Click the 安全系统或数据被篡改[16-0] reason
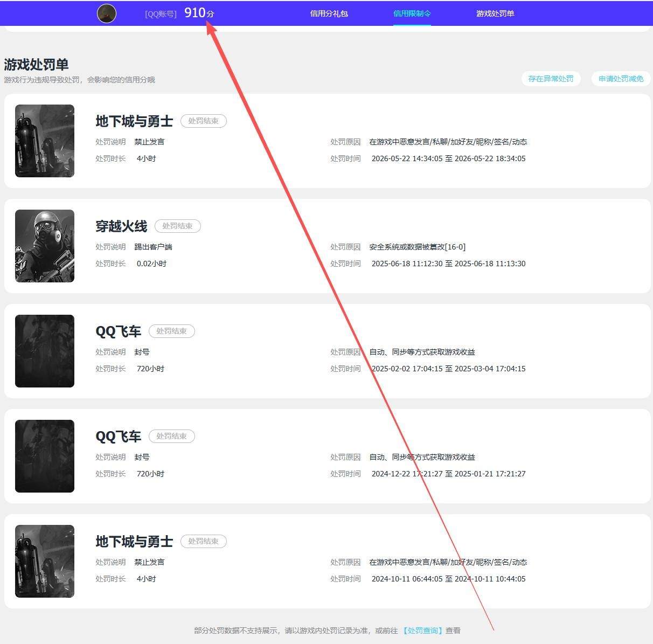653x644 pixels. [418, 247]
